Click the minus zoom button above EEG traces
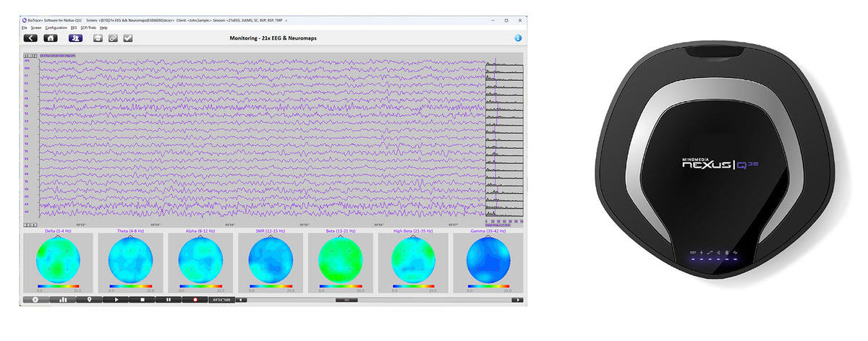 pyautogui.click(x=30, y=55)
